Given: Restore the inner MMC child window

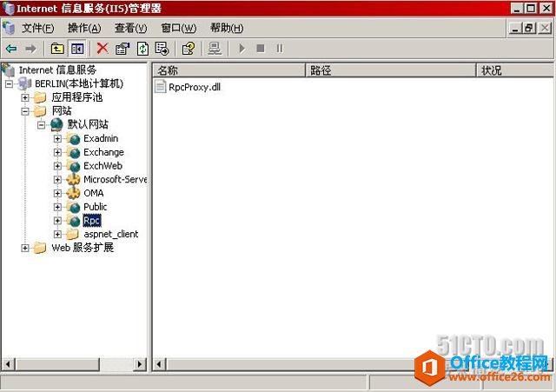Looking at the screenshot, I should pos(528,28).
